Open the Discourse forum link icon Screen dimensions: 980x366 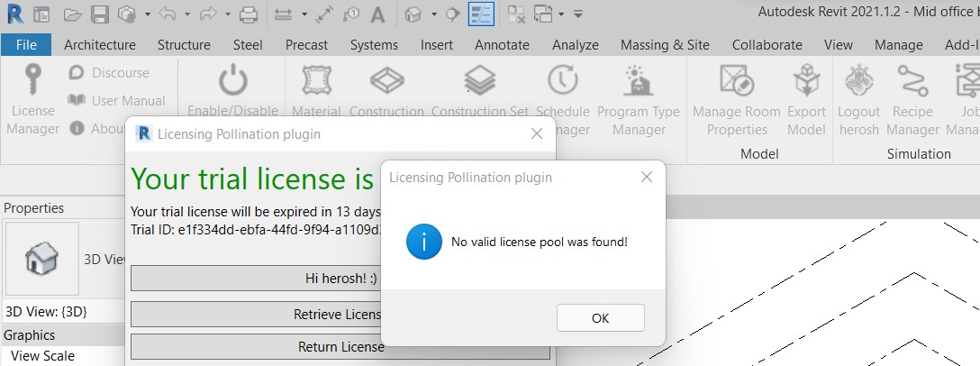pyautogui.click(x=77, y=73)
